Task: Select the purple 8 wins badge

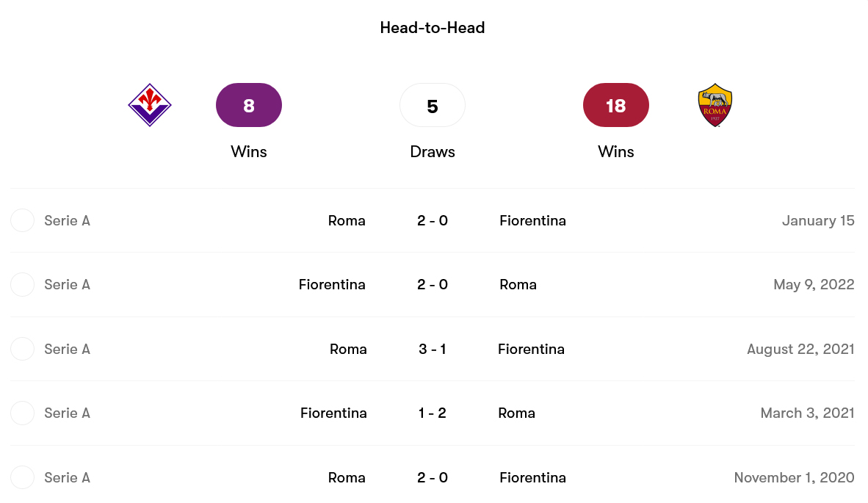Action: [249, 105]
